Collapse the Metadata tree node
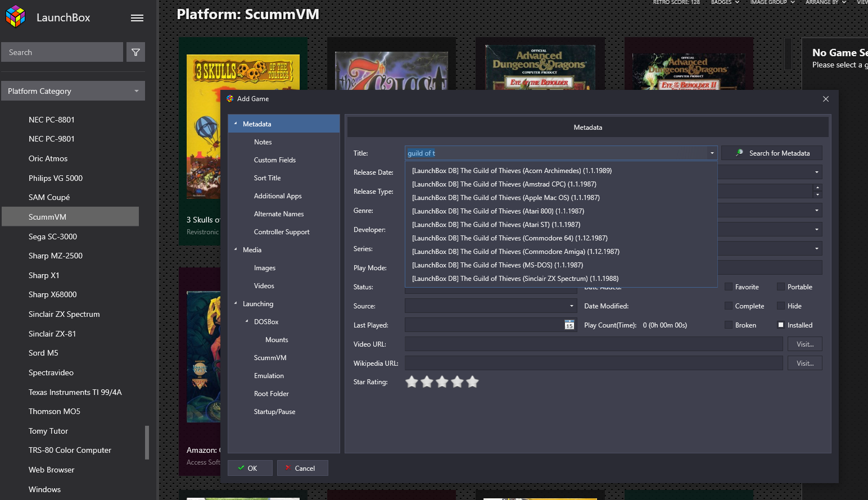The height and width of the screenshot is (500, 868). point(236,124)
